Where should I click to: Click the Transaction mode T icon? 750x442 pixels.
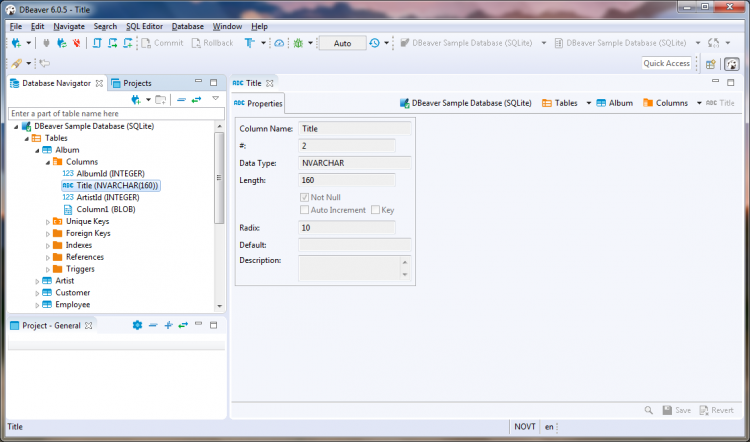(249, 43)
